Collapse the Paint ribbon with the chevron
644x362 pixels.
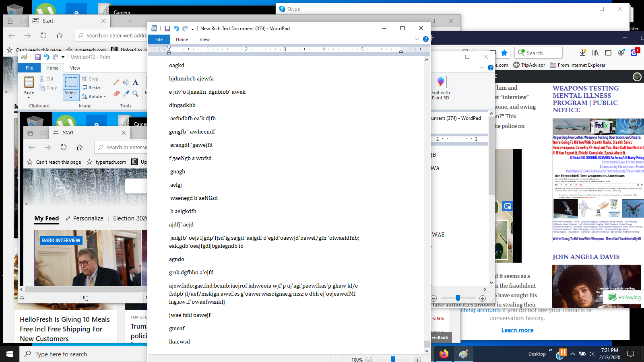coord(482,68)
